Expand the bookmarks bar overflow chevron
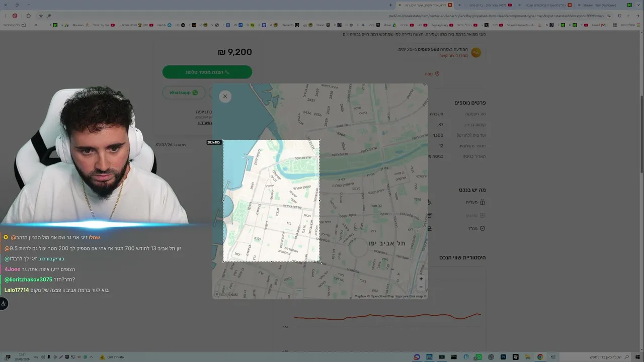 35,25
